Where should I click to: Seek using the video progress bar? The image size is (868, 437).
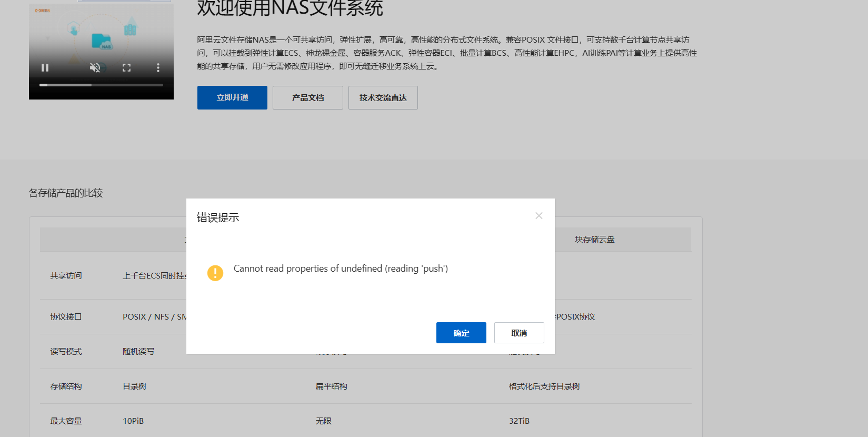(101, 85)
